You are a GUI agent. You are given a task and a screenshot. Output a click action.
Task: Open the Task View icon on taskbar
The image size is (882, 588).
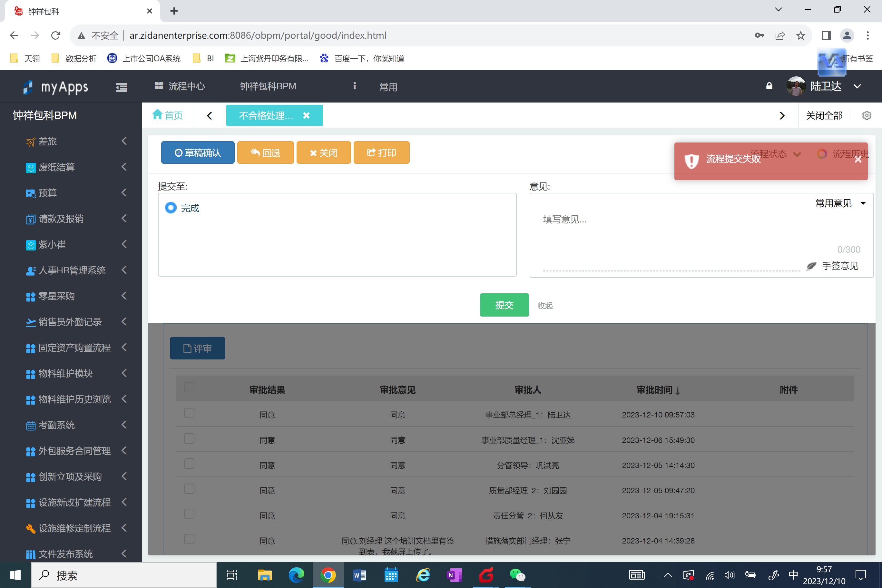coord(232,575)
